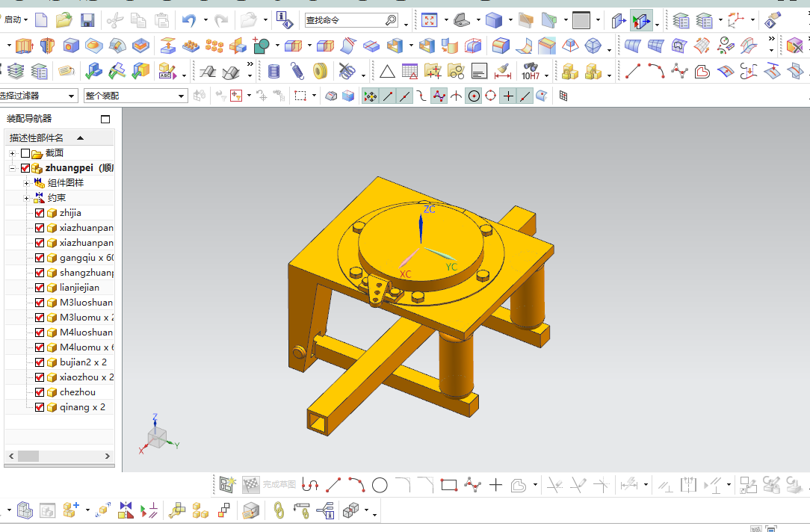Uncheck the zhijia component checkbox
Image resolution: width=810 pixels, height=532 pixels.
coord(40,213)
